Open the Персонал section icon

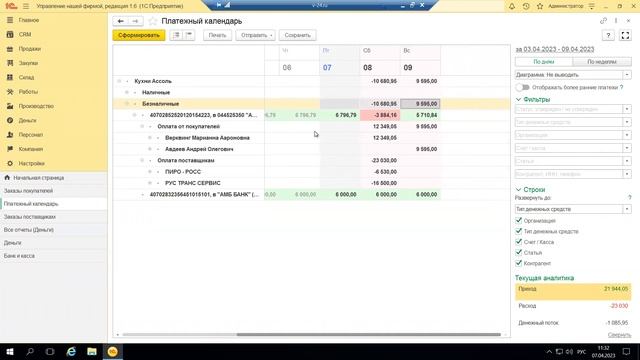coord(10,135)
